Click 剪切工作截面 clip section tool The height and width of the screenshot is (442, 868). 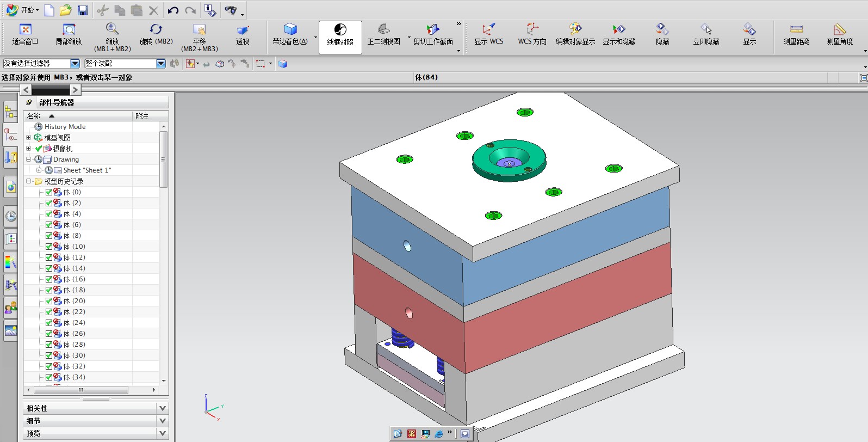tap(433, 35)
